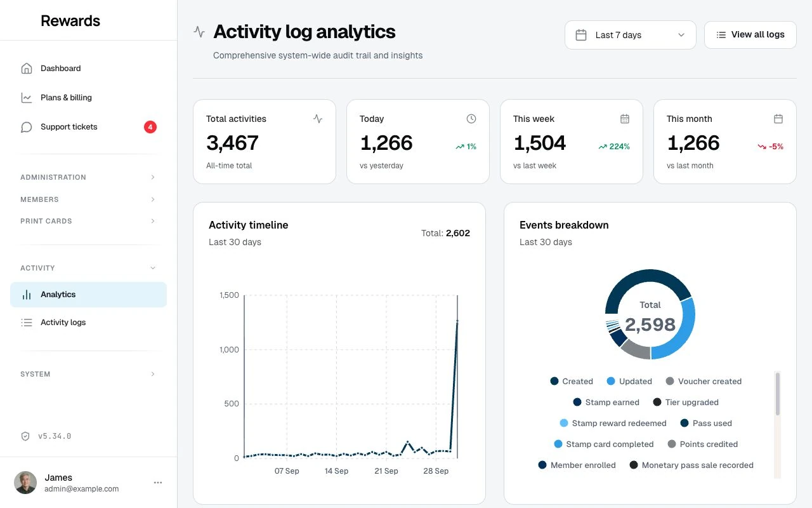812x508 pixels.
Task: Open Dashboard home icon in sidebar
Action: pos(26,69)
